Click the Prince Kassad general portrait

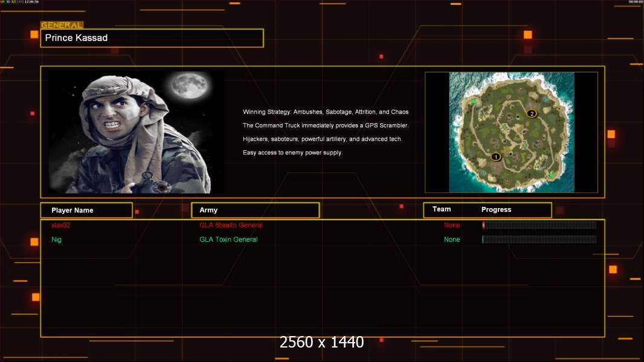coord(137,132)
